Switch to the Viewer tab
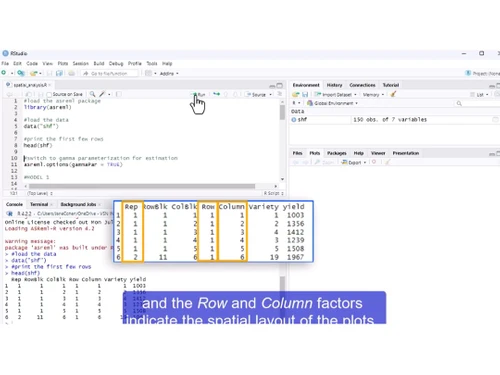This screenshot has height=375, width=500. 378,153
